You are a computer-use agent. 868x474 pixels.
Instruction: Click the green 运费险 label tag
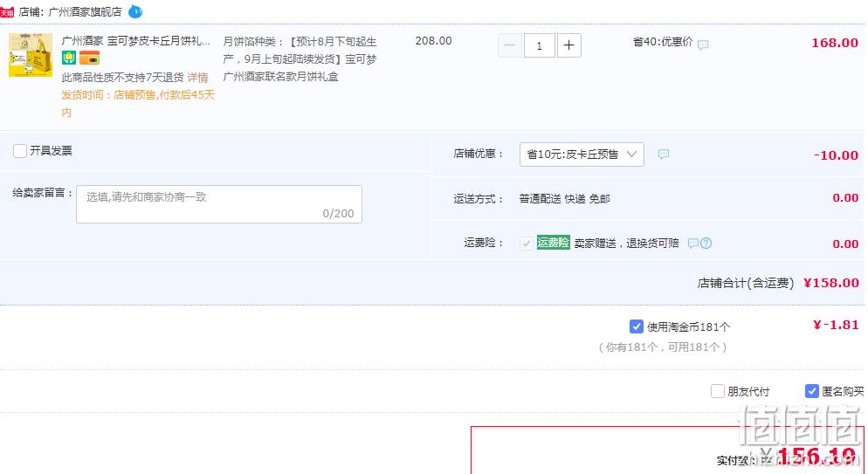(x=553, y=243)
